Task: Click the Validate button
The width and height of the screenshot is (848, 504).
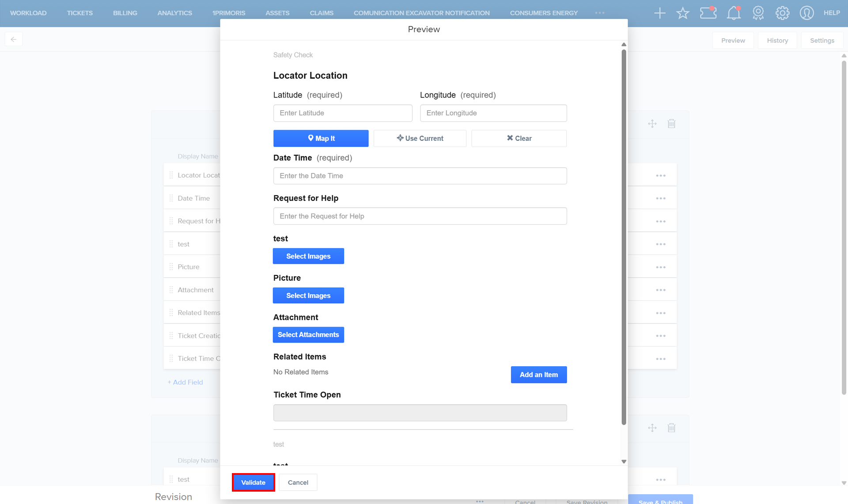Action: coord(253,482)
